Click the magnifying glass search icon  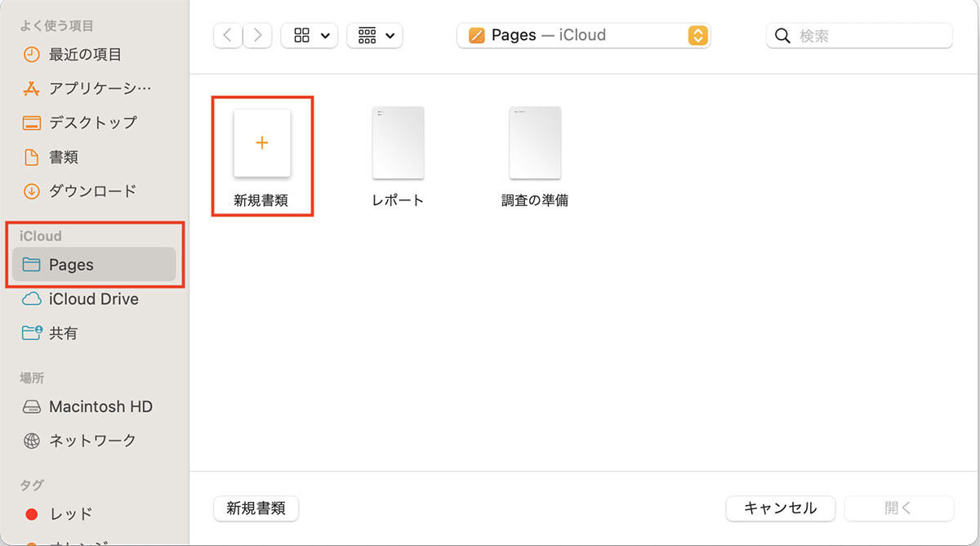(x=783, y=36)
